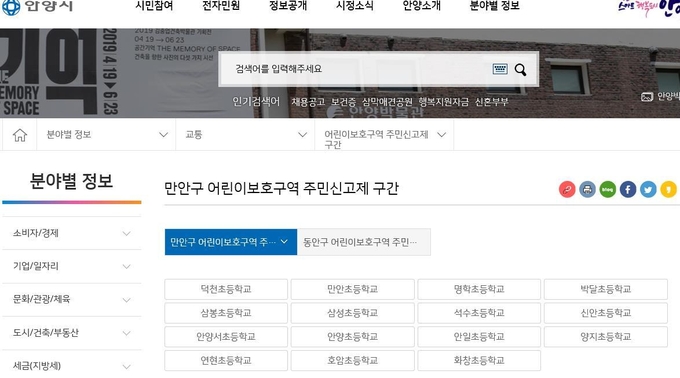
Task: Open the virtual keyboard icon in search
Action: coord(500,69)
